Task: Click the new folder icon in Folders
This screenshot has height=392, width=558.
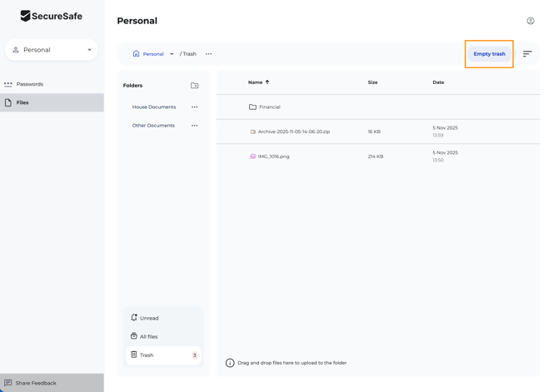Action: pos(194,86)
